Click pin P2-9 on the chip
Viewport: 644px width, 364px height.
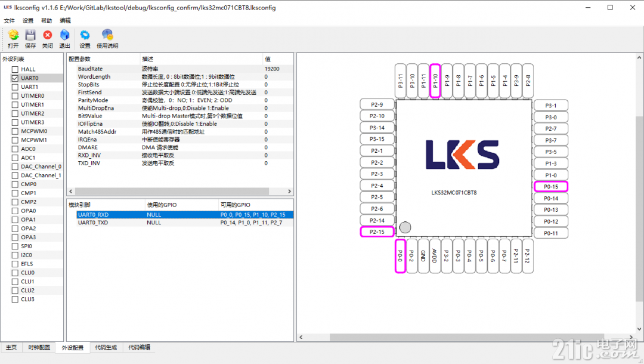(x=377, y=105)
